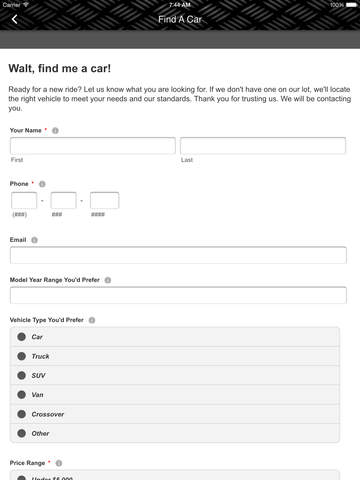Image resolution: width=360 pixels, height=480 pixels.
Task: Go back using the header arrow
Action: (x=15, y=19)
